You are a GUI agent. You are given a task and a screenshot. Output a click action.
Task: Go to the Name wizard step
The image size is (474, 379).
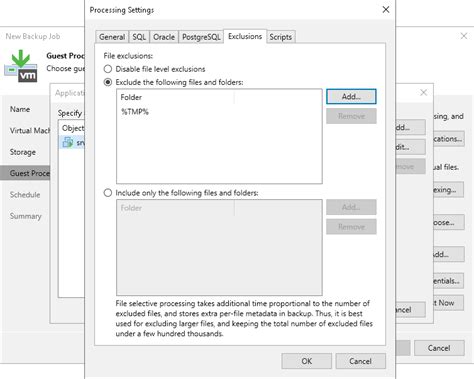(x=20, y=109)
